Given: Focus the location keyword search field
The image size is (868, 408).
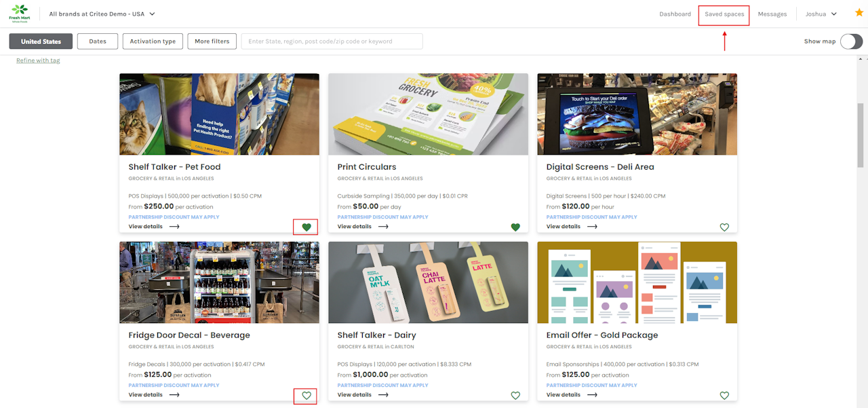Looking at the screenshot, I should tap(332, 41).
